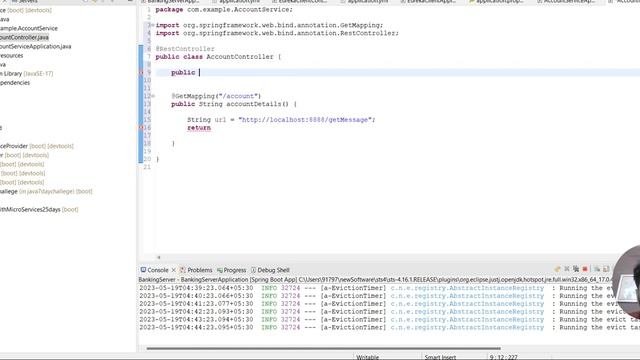Click the console log line timestamped 04:44:23.095
This screenshot has width=640, height=360.
click(389, 327)
